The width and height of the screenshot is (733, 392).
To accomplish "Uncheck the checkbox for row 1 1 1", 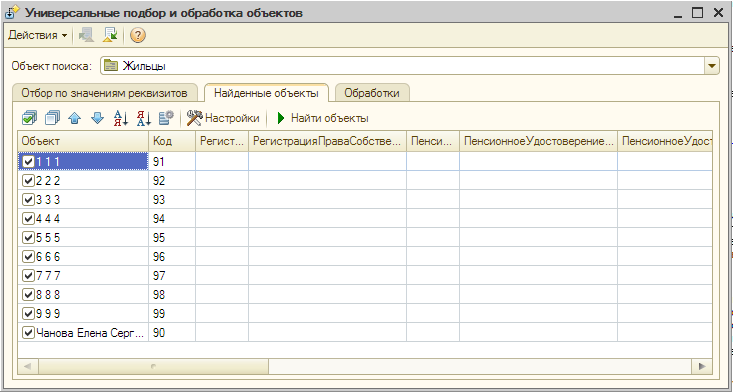I will pyautogui.click(x=29, y=162).
